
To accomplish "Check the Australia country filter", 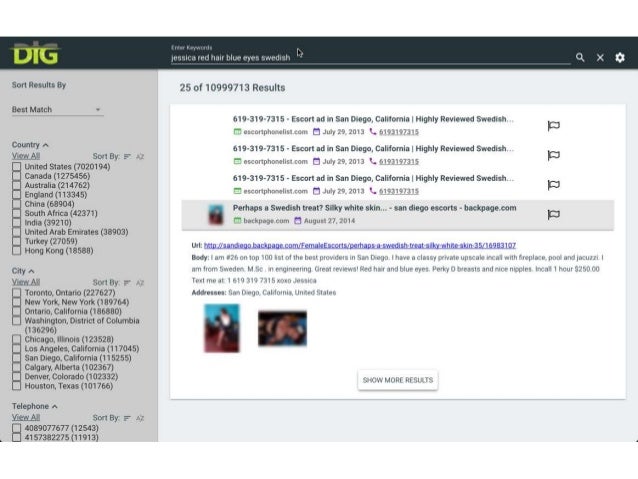I will [x=16, y=185].
